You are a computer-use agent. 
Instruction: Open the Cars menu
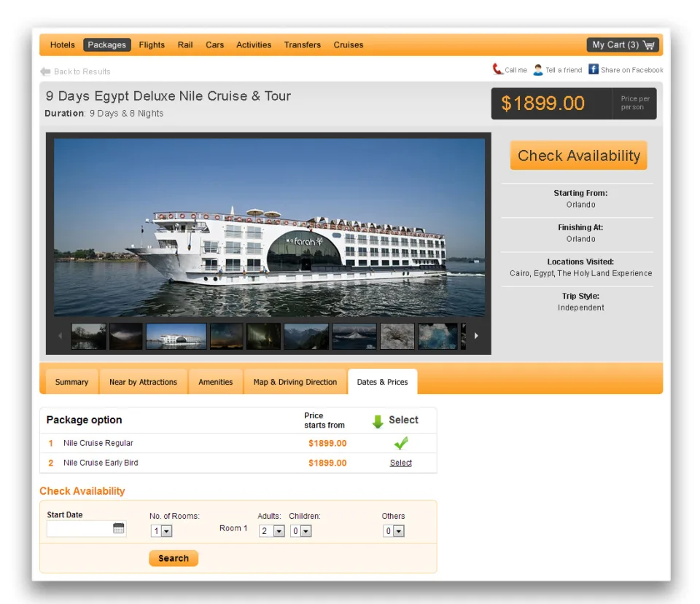(214, 44)
